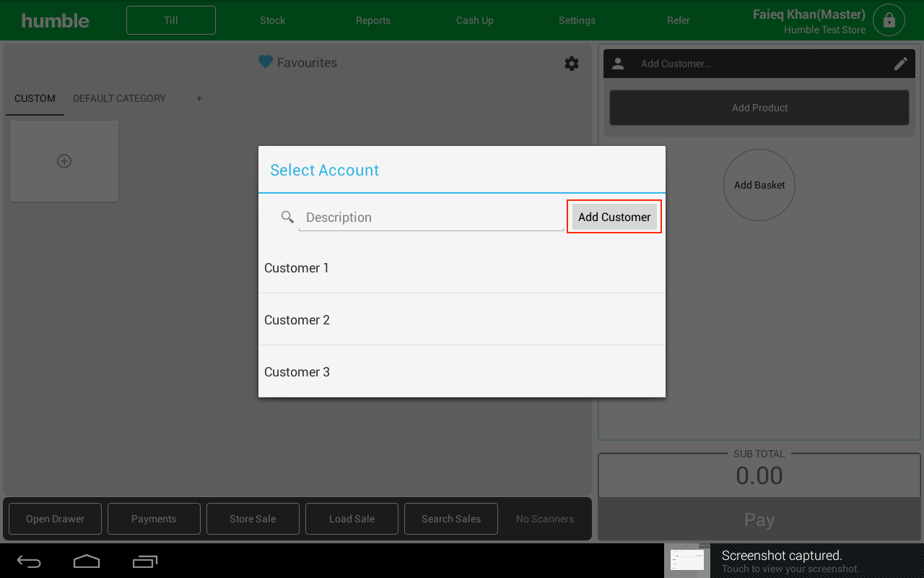This screenshot has width=924, height=578.
Task: Open the Settings tab
Action: click(577, 20)
